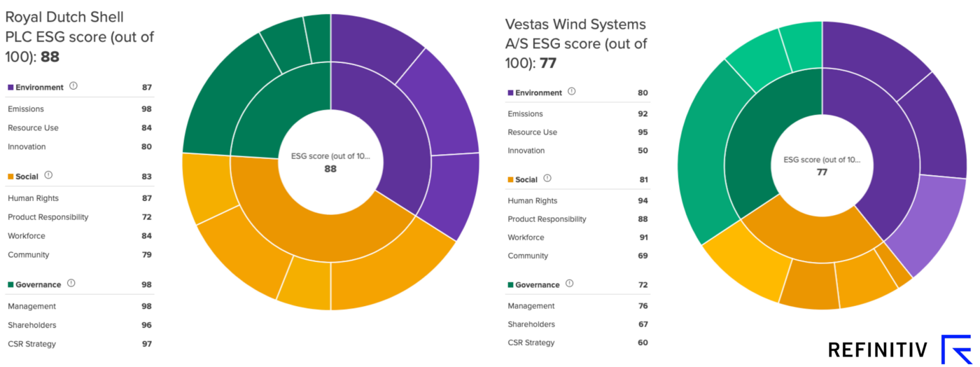The image size is (980, 367).
Task: Open the info icon beside Shell's Governance
Action: pyautogui.click(x=71, y=284)
